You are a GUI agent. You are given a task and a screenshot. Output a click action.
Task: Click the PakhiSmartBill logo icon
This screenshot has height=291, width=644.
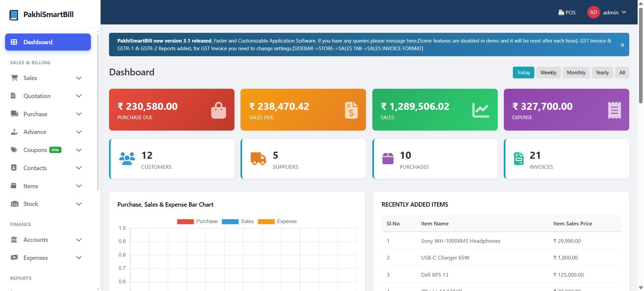14,15
